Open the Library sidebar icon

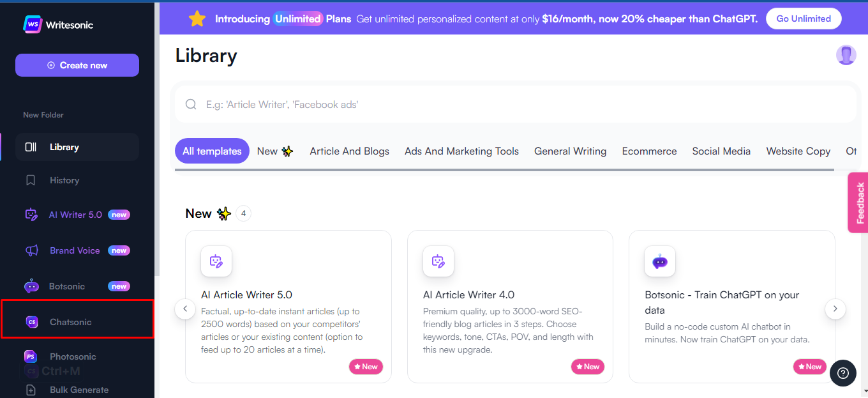pos(31,147)
